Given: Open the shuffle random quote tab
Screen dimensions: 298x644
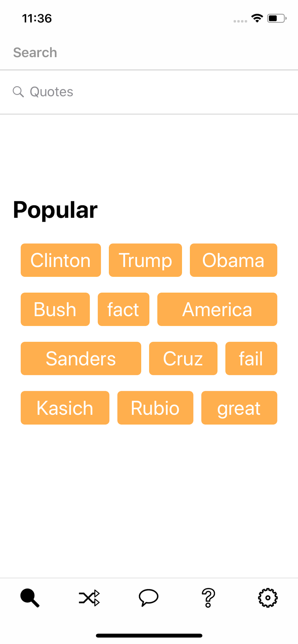Looking at the screenshot, I should click(89, 598).
